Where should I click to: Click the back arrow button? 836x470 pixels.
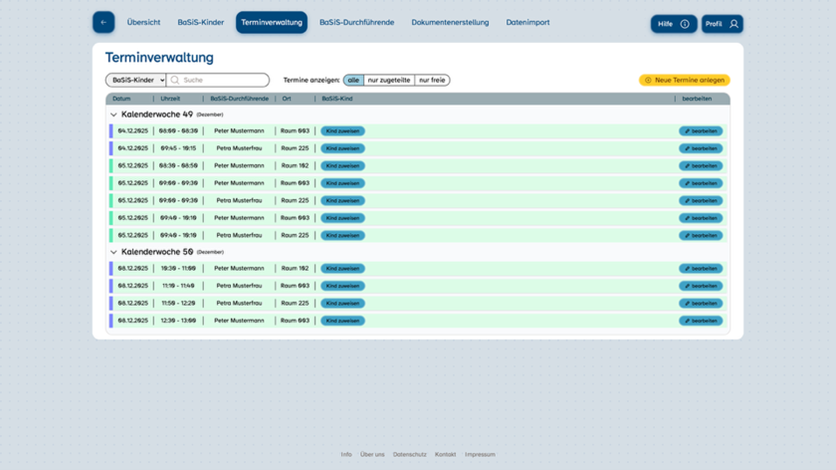[x=104, y=22]
